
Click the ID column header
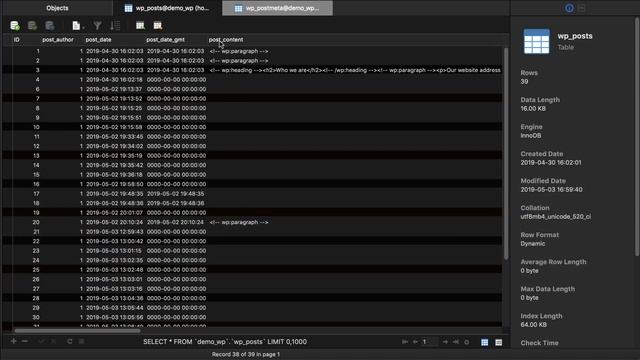click(x=17, y=40)
